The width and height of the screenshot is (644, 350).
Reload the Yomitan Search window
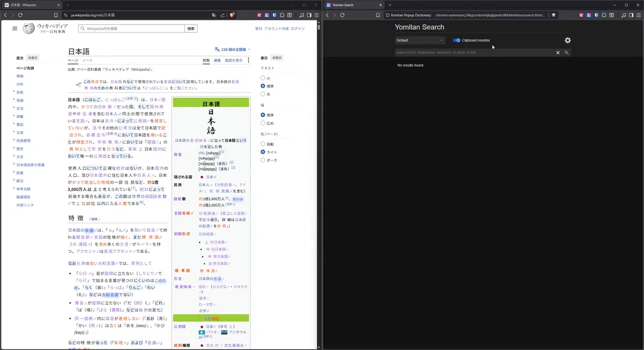[342, 15]
